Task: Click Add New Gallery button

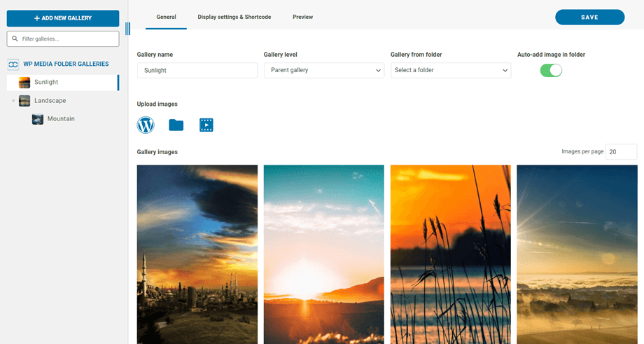Action: [x=63, y=18]
